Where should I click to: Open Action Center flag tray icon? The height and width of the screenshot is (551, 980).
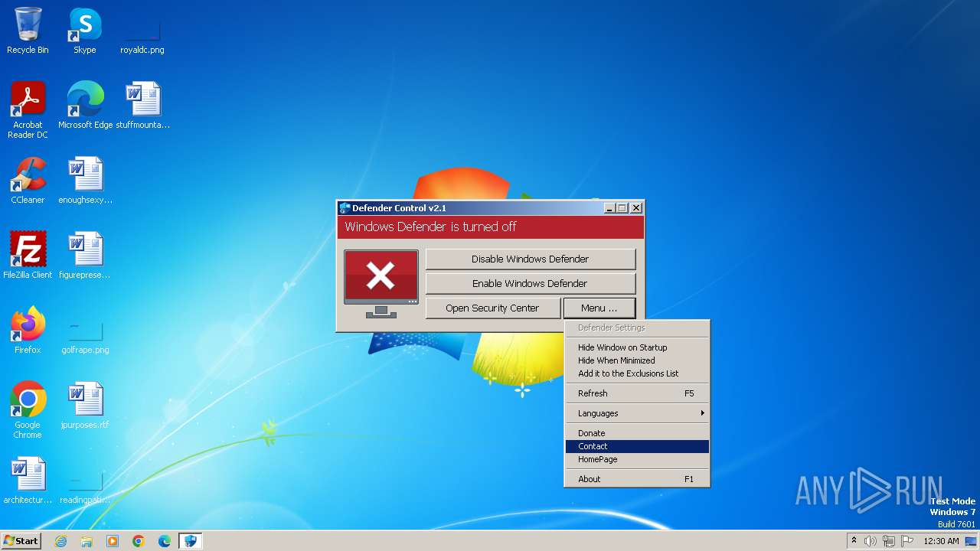click(907, 541)
